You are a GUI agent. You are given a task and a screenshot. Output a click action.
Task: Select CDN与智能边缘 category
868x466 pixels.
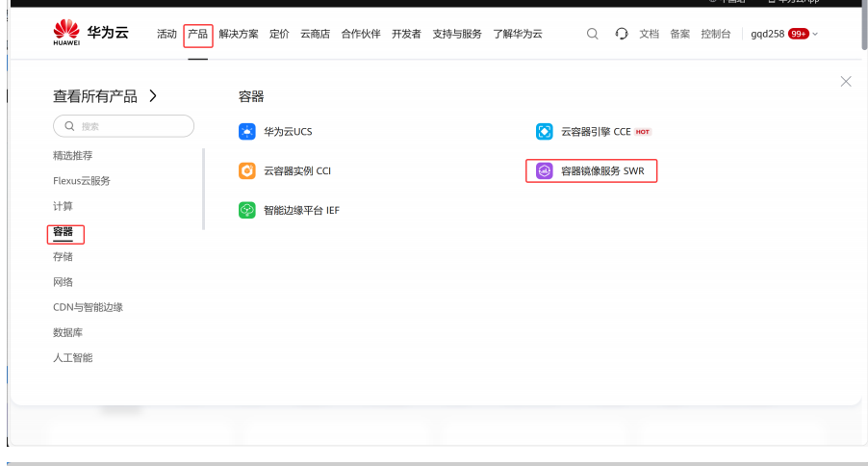pyautogui.click(x=88, y=307)
